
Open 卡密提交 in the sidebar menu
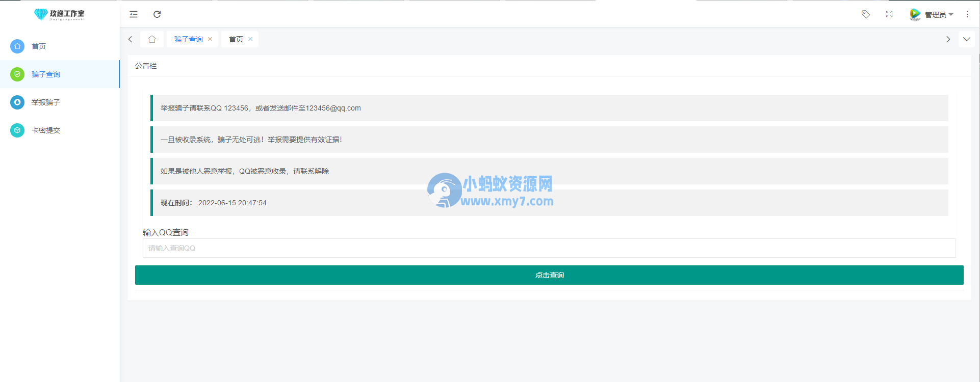[60, 130]
